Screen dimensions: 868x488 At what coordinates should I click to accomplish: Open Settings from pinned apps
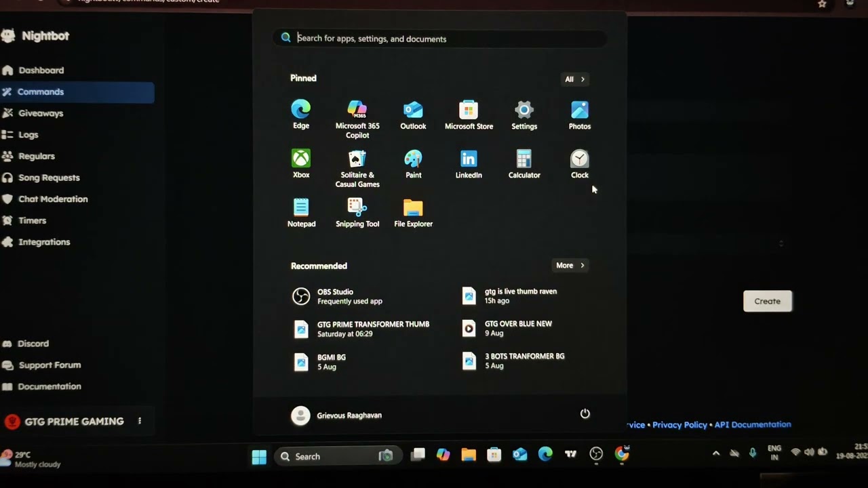pos(524,115)
